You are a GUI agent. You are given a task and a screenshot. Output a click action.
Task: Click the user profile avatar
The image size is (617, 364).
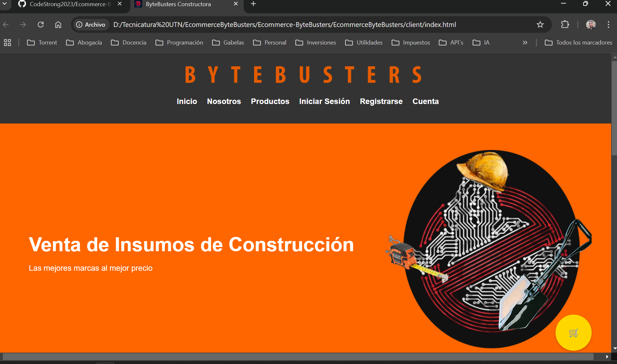tap(591, 24)
